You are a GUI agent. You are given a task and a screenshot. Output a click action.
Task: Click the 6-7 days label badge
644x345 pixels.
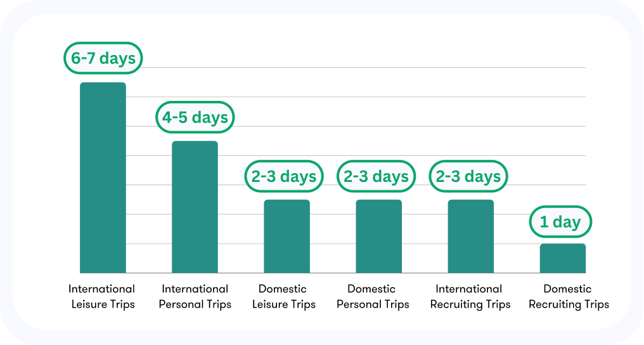103,58
